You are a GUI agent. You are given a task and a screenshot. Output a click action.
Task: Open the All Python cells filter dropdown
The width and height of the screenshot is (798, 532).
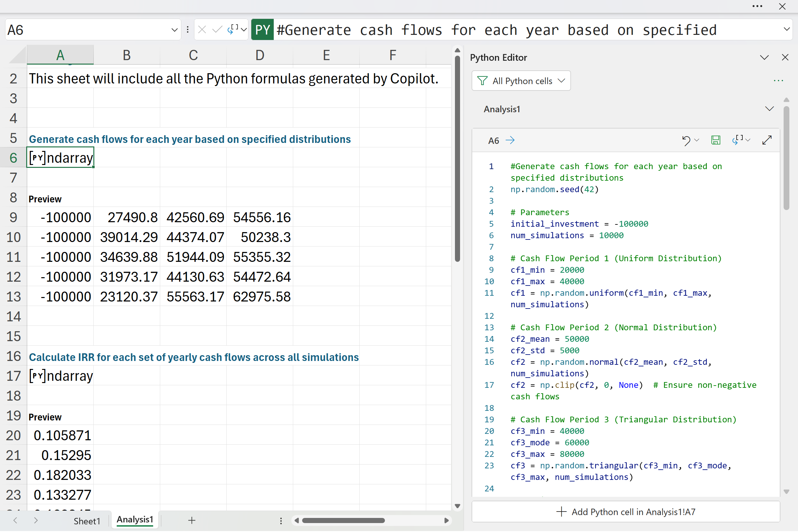(x=521, y=81)
